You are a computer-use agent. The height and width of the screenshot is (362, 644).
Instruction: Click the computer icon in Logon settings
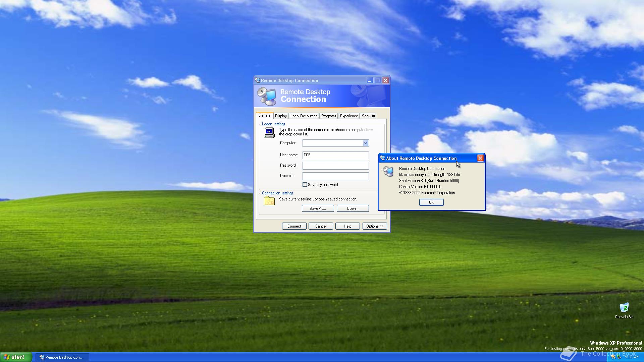coord(269,133)
